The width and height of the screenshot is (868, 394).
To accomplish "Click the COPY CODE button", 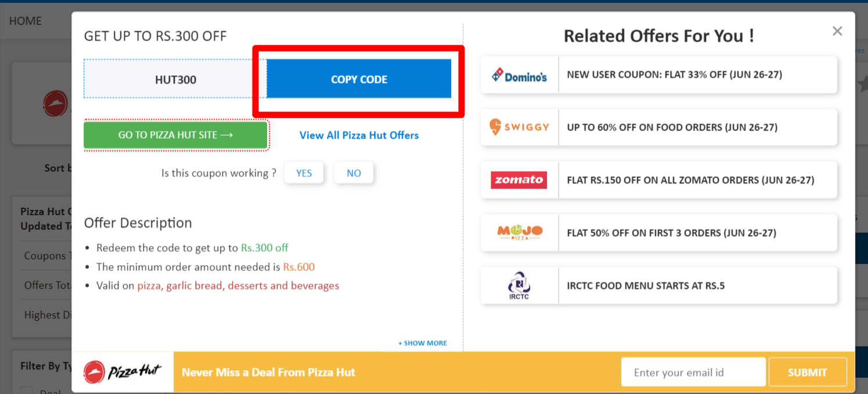I will [x=358, y=79].
